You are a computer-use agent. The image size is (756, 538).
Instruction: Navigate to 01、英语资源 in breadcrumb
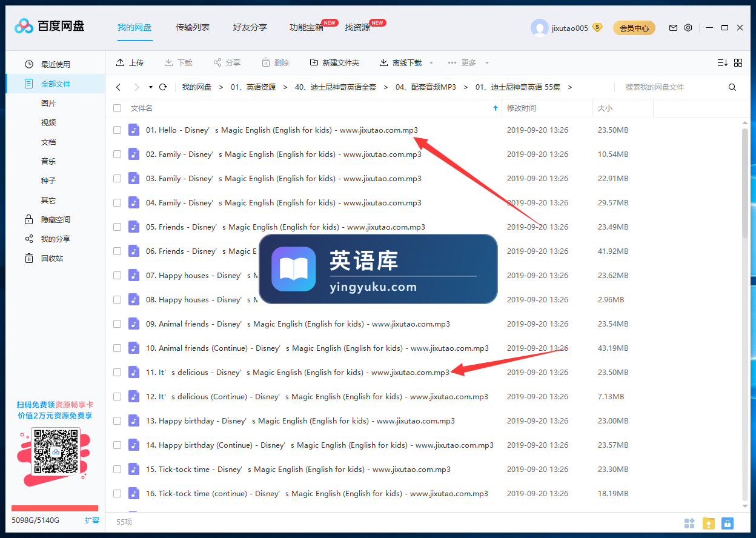coord(253,87)
